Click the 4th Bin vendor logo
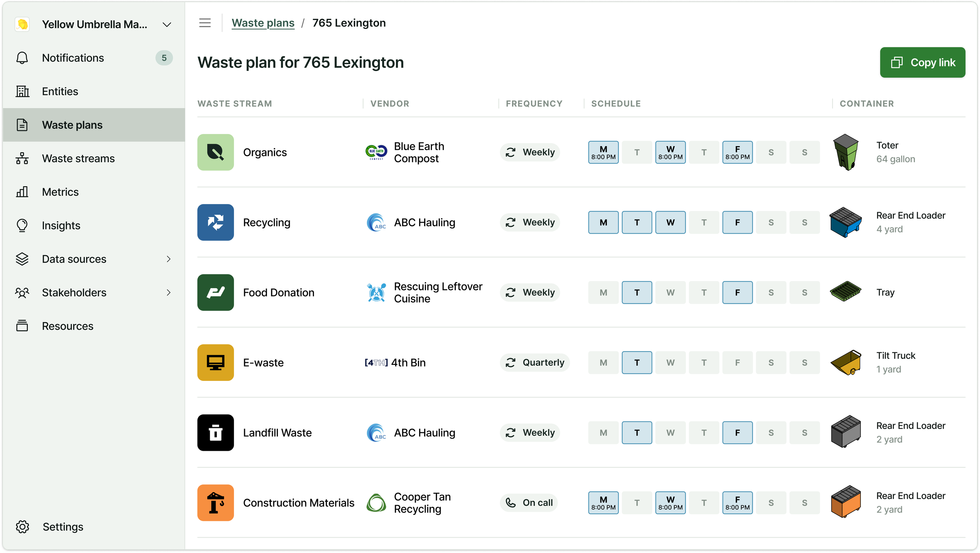This screenshot has height=553, width=980. [x=376, y=363]
